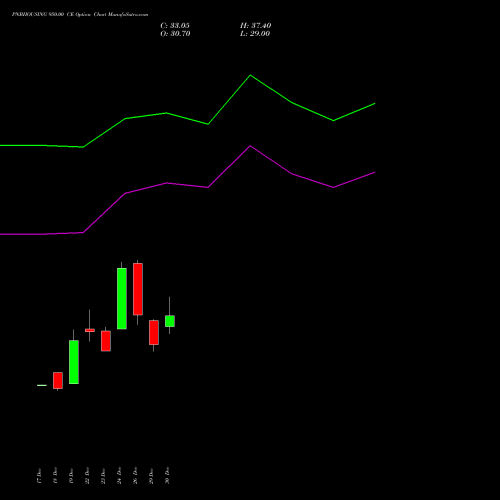Select the small green candle above 30 Dec
This screenshot has width=500, height=500.
click(170, 321)
